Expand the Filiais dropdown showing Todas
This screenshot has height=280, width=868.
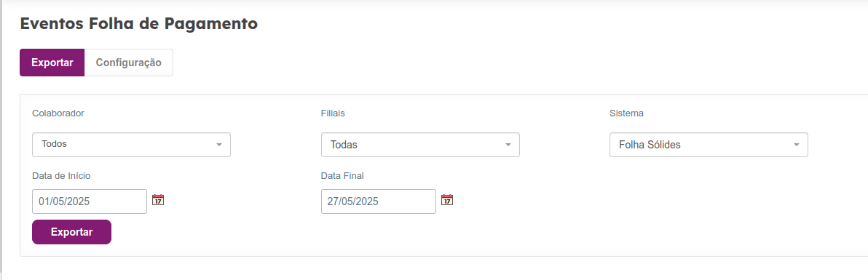[420, 145]
